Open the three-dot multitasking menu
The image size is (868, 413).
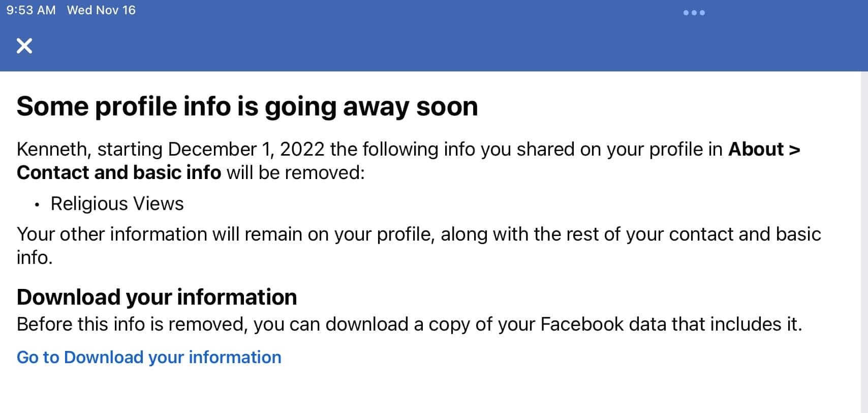tap(694, 13)
